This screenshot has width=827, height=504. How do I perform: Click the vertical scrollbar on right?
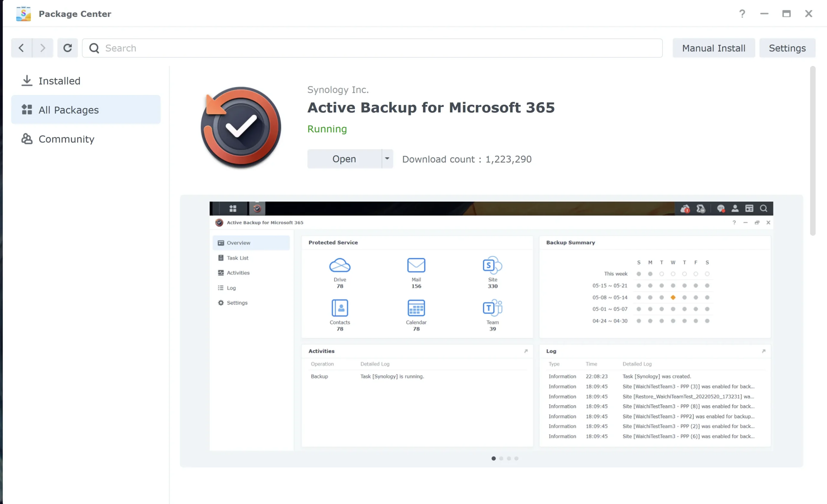pos(812,151)
